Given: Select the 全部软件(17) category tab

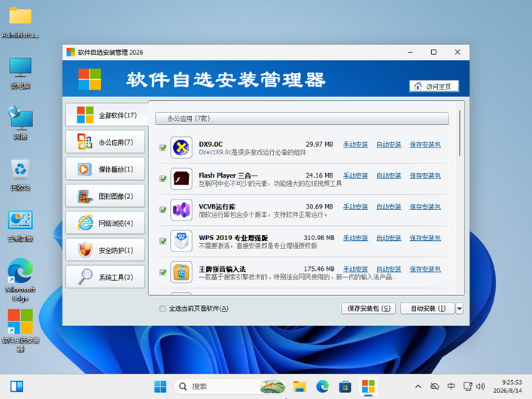Looking at the screenshot, I should point(106,115).
